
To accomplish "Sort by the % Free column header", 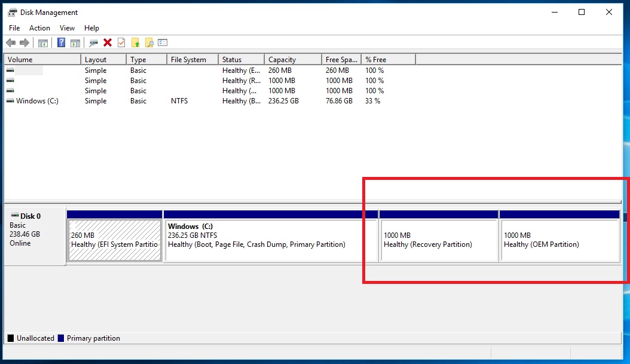I will (x=389, y=59).
